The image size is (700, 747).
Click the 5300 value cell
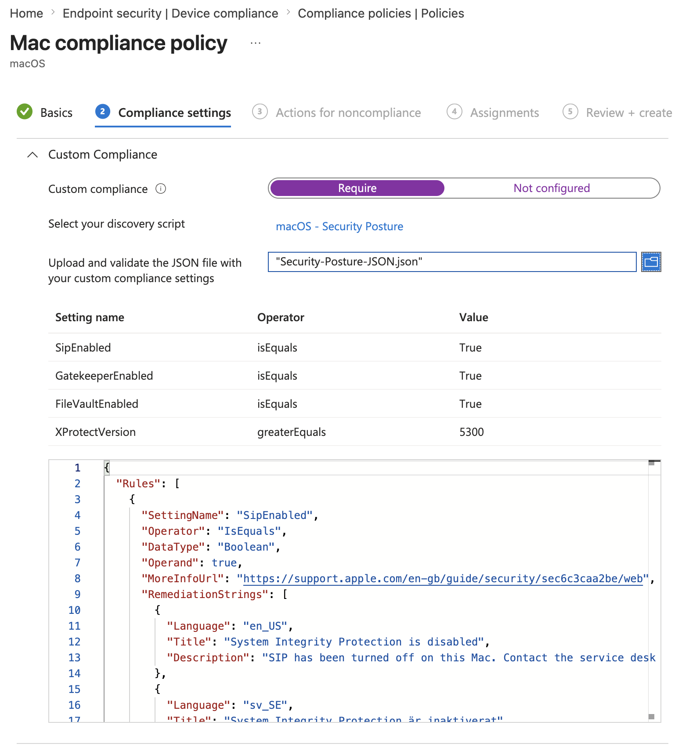click(x=472, y=432)
